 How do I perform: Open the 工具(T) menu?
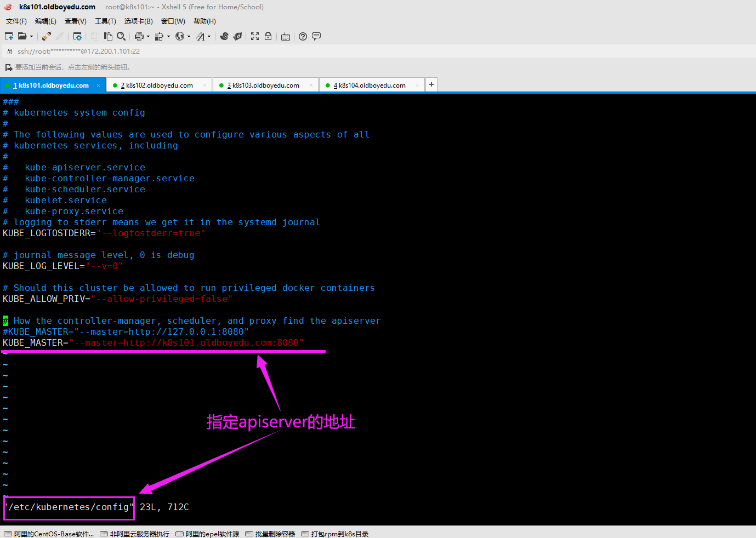pyautogui.click(x=105, y=21)
